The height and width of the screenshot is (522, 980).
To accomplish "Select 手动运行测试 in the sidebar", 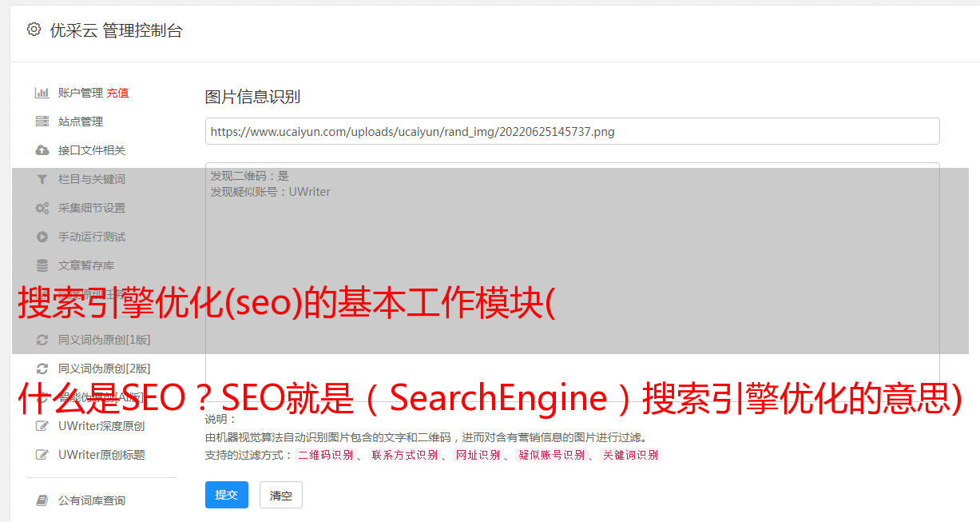I will [92, 237].
